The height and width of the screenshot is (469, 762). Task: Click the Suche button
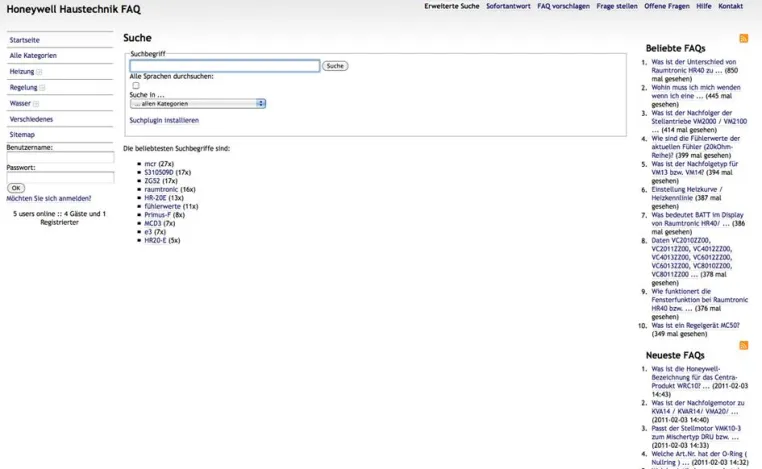tap(335, 66)
